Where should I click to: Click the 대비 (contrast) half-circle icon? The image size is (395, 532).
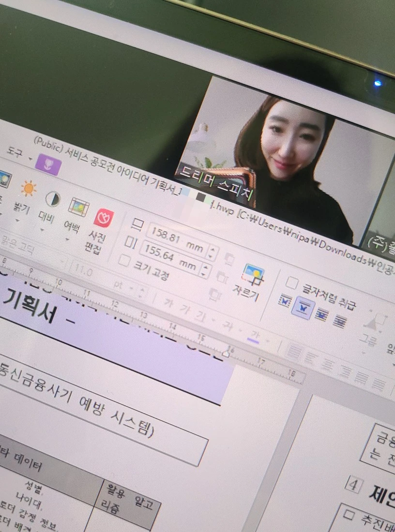(x=53, y=199)
